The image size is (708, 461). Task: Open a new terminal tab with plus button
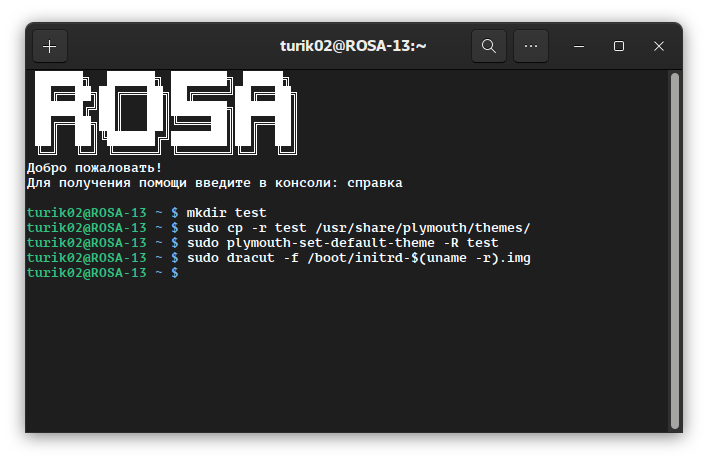[x=50, y=46]
